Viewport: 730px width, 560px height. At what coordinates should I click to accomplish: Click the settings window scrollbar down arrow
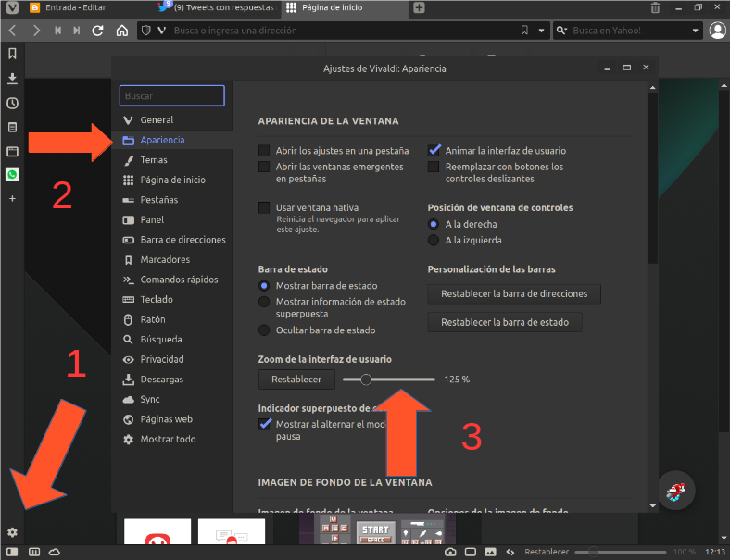tap(653, 506)
